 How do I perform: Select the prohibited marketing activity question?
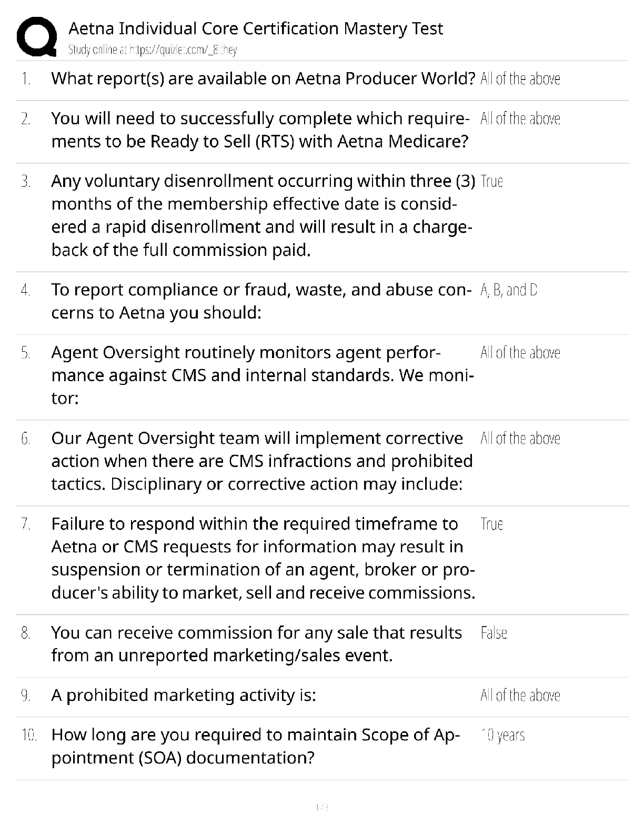(184, 696)
